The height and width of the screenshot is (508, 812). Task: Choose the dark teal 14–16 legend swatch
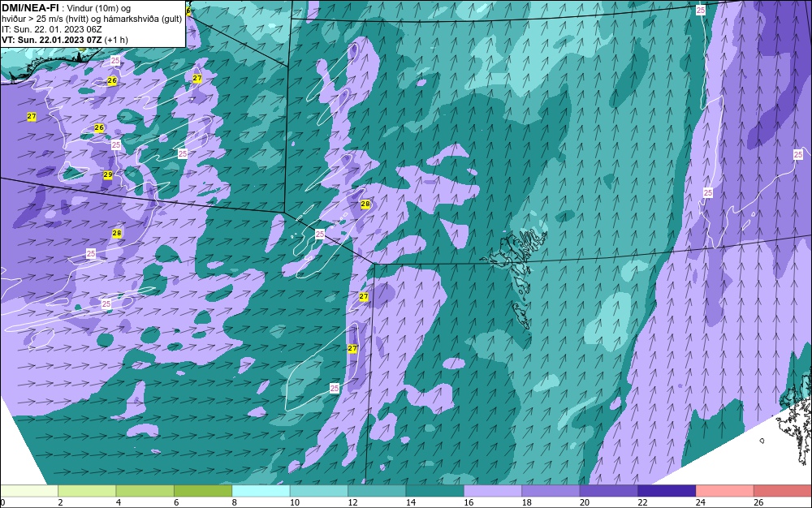[435, 491]
